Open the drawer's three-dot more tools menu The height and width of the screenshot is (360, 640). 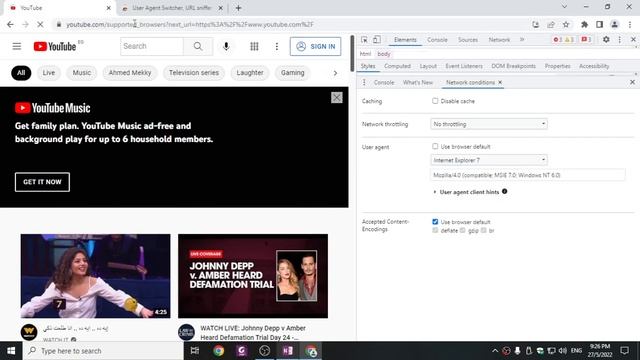click(x=364, y=82)
